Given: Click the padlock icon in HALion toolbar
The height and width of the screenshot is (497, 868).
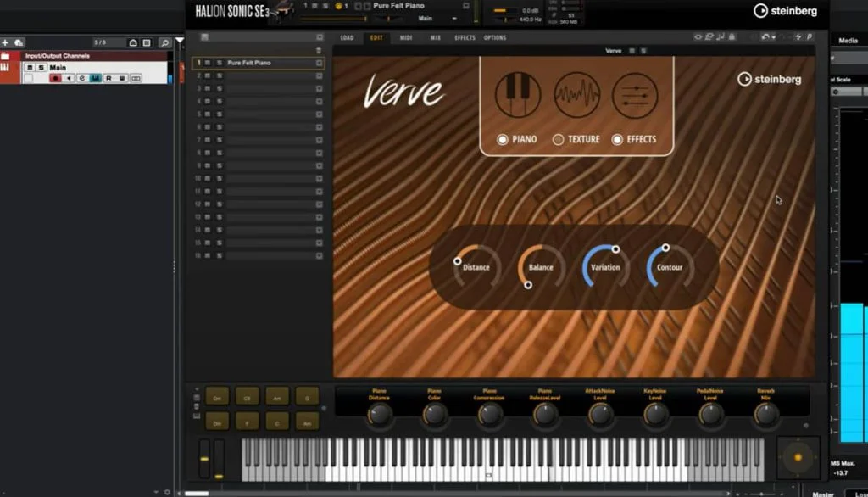Looking at the screenshot, I should pos(732,37).
